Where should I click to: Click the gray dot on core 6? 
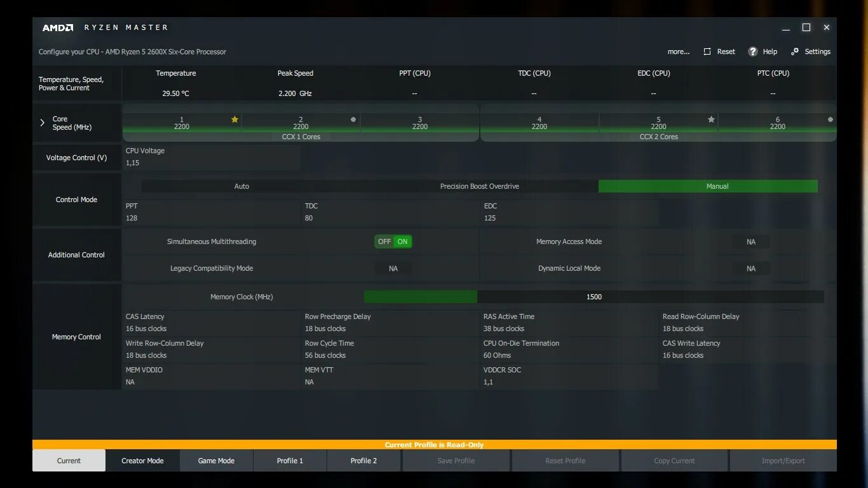coord(831,119)
